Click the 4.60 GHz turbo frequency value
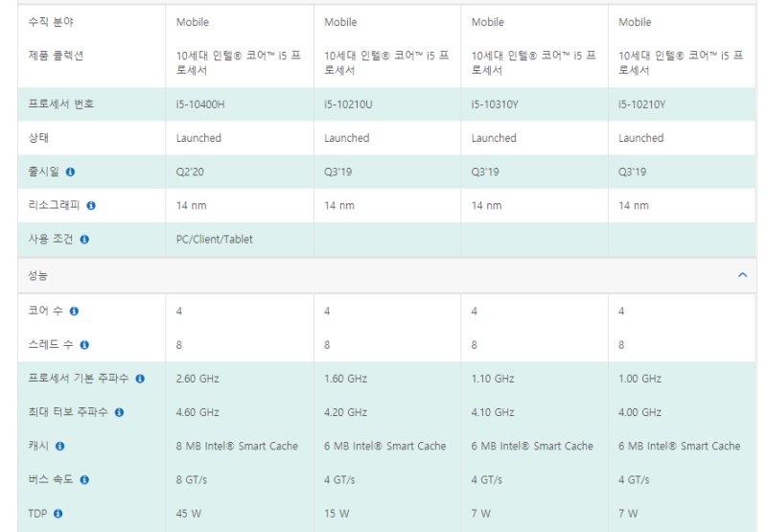 tap(198, 413)
